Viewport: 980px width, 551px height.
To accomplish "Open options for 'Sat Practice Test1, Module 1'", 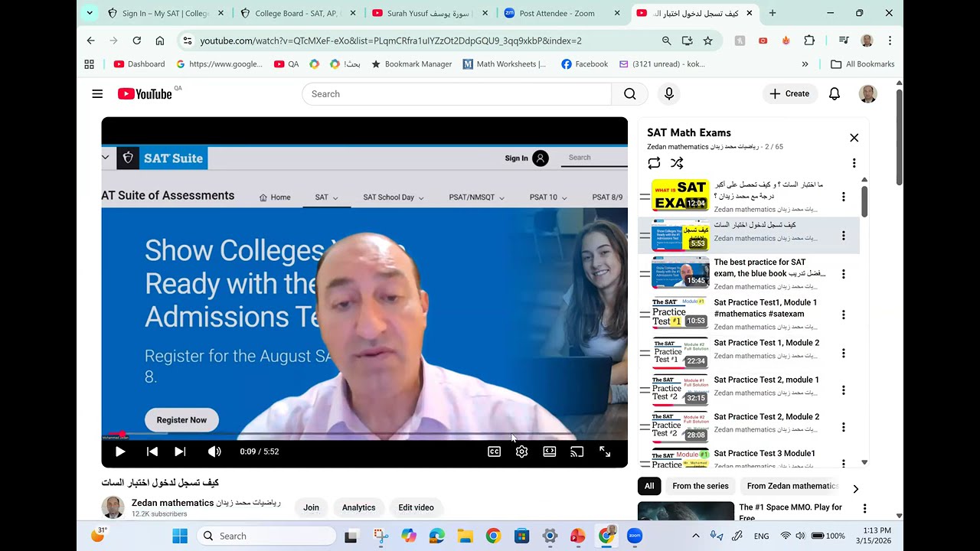I will click(844, 315).
